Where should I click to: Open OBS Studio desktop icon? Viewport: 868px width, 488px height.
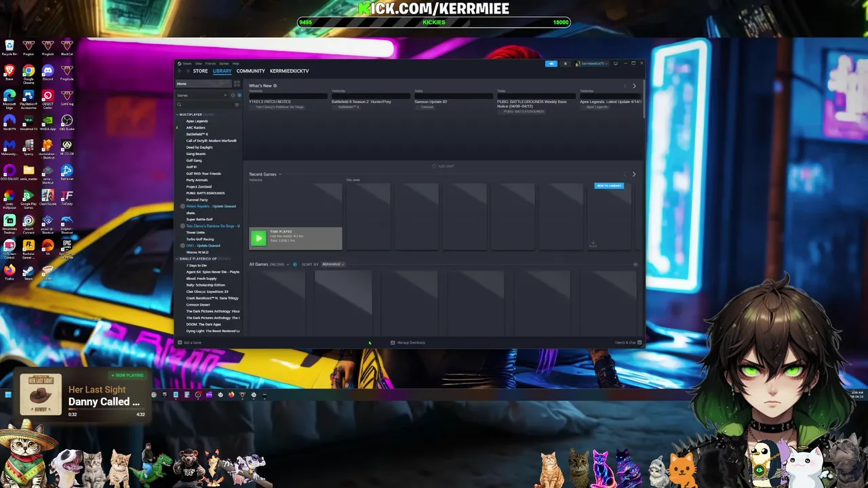(x=66, y=123)
